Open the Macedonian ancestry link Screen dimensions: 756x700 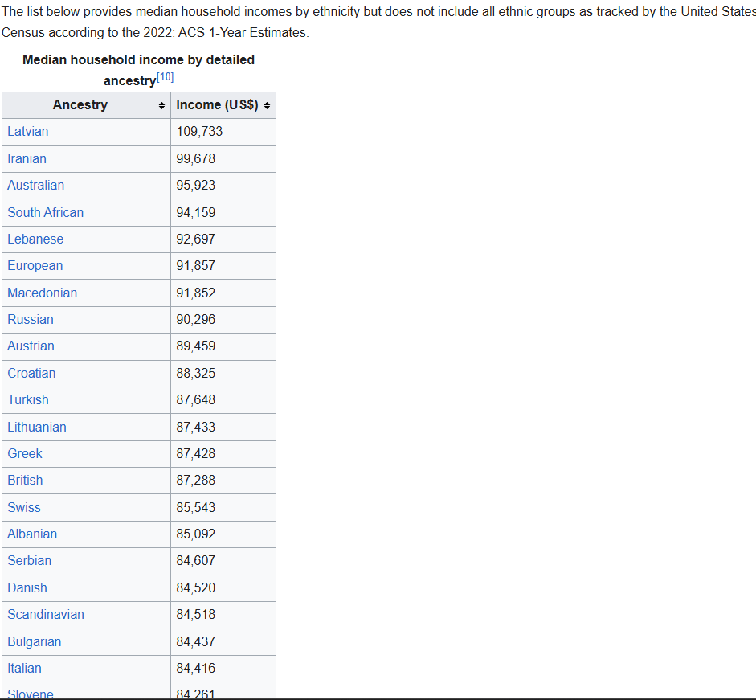coord(42,293)
